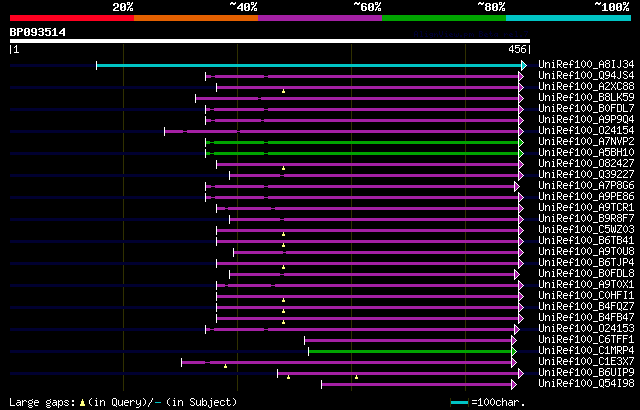This screenshot has height=410, width=640.
Task: Open the UniRef100_B4FQZ7 hit label
Action: 586,307
